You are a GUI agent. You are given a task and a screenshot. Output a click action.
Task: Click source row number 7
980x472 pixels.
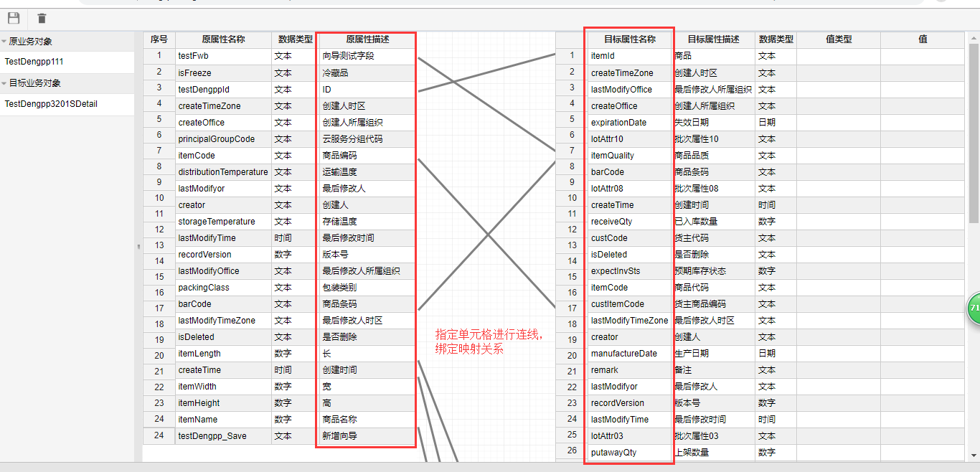[159, 151]
